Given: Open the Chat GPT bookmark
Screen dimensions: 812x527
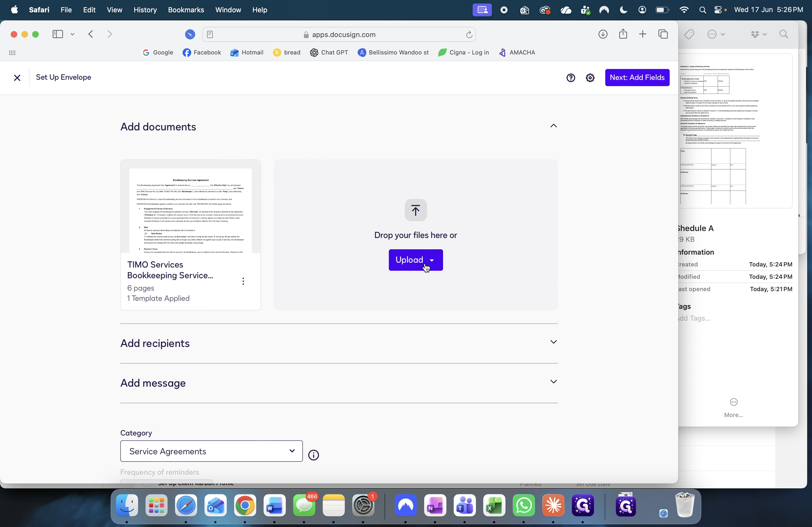Looking at the screenshot, I should (329, 53).
